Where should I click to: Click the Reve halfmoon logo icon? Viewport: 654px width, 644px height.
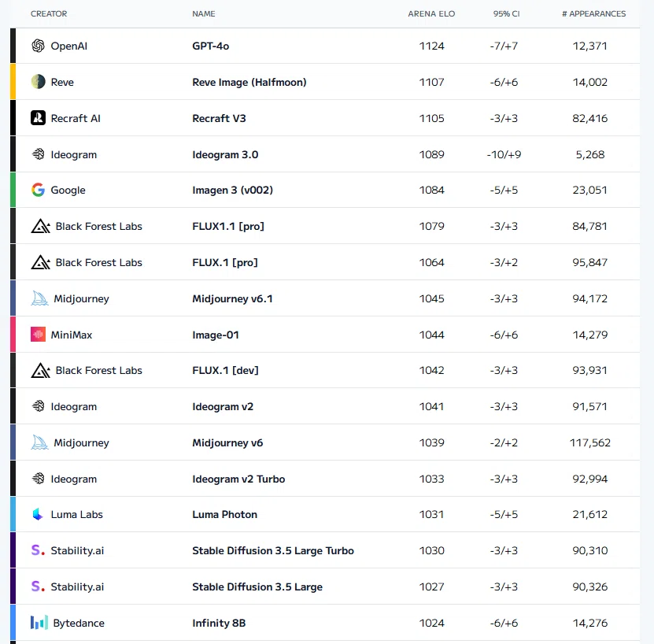(38, 82)
